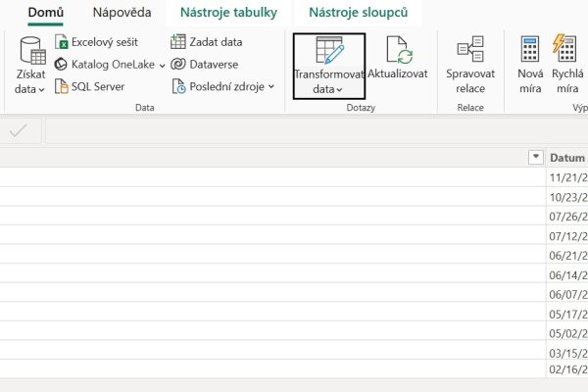
Task: Select the cell starting 05/17
Action: click(x=567, y=314)
